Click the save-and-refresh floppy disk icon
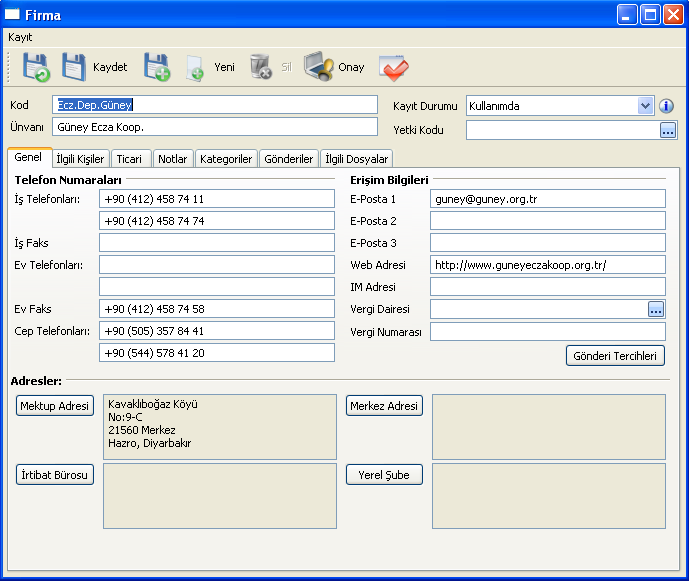The image size is (689, 581). [x=36, y=67]
